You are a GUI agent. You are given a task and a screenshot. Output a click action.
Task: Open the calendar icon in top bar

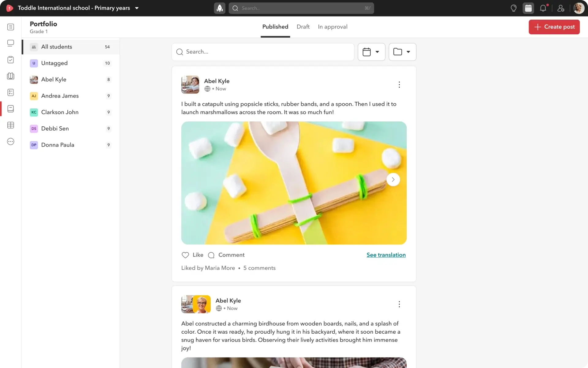(x=528, y=8)
